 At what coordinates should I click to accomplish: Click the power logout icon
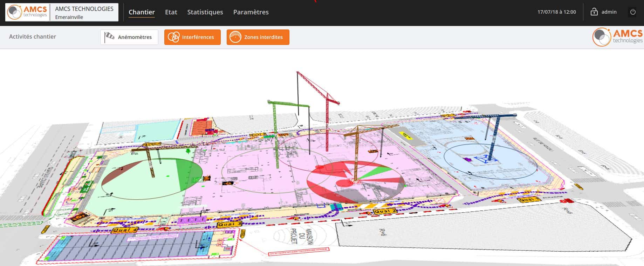click(633, 12)
